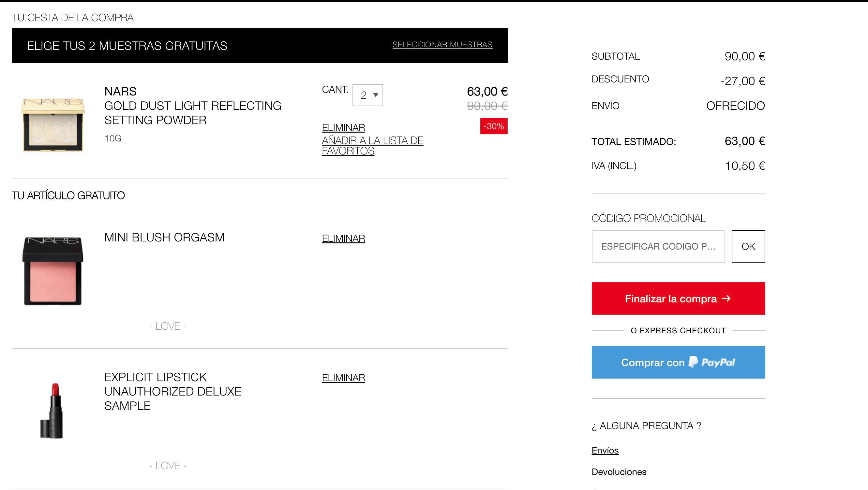Click the Código Promocional label
Screen dimensions: 868x490
[x=648, y=218]
